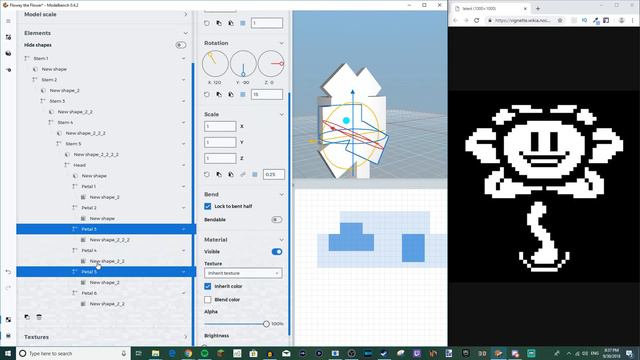
Task: Open the Mail app from the taskbar
Action: (x=286, y=353)
